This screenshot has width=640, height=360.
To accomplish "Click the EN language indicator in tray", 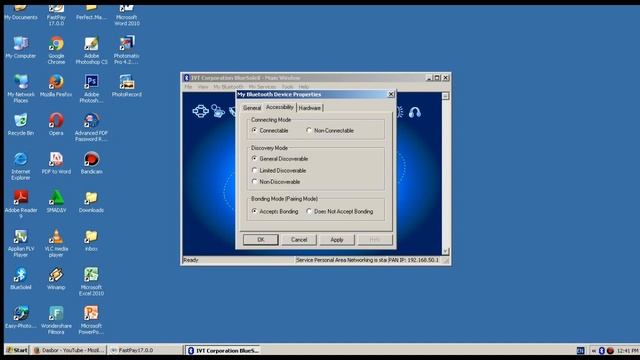I will click(x=580, y=351).
